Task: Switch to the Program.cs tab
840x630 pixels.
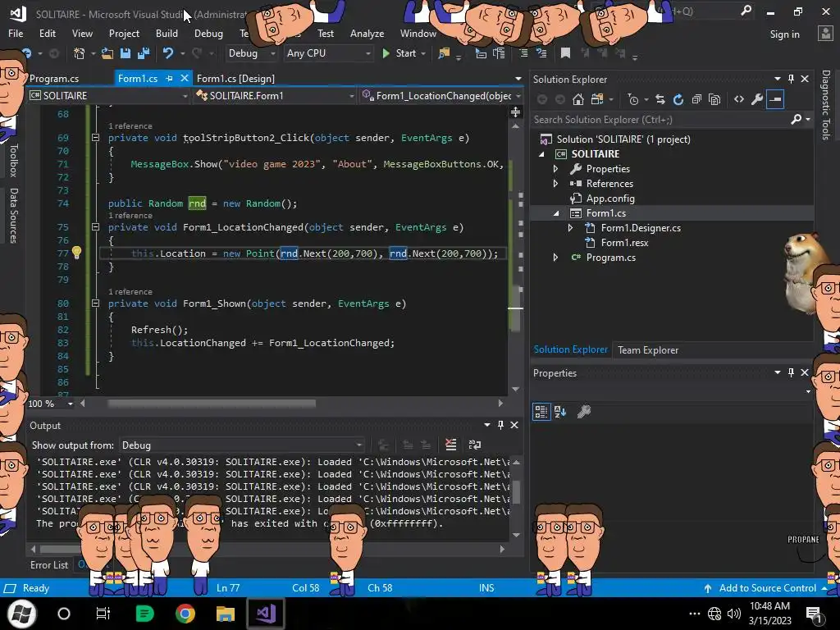Action: tap(53, 78)
